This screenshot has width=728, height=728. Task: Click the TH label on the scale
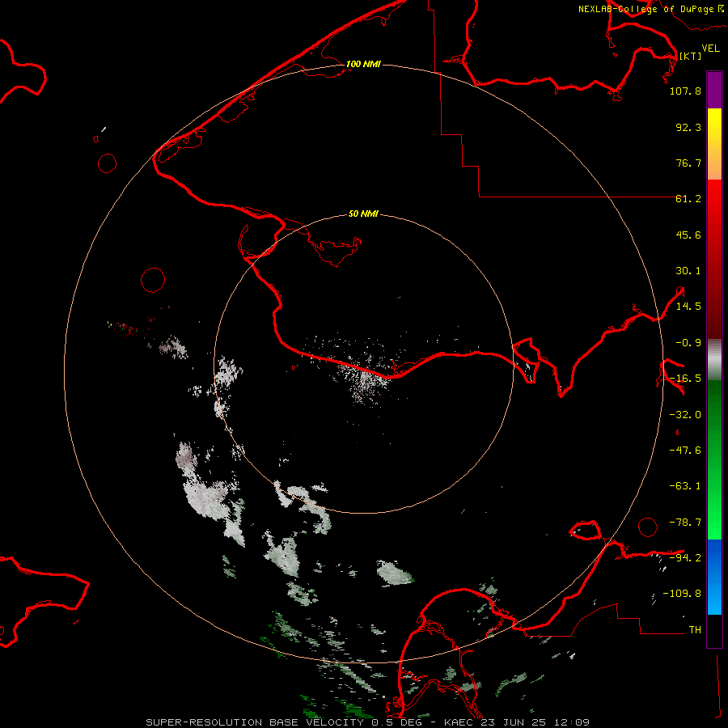pos(695,630)
